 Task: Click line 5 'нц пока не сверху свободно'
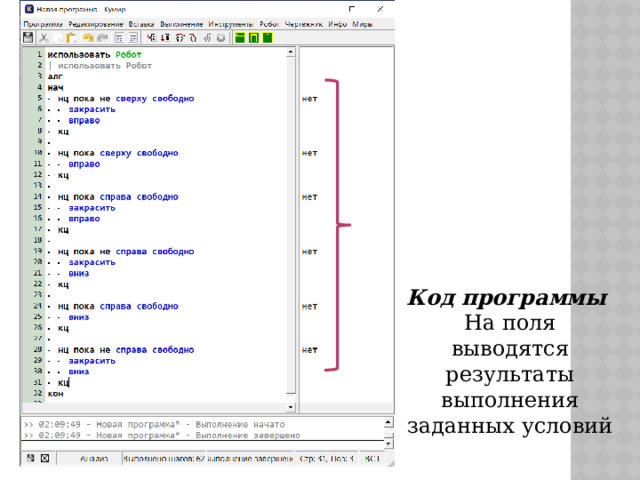pyautogui.click(x=126, y=98)
